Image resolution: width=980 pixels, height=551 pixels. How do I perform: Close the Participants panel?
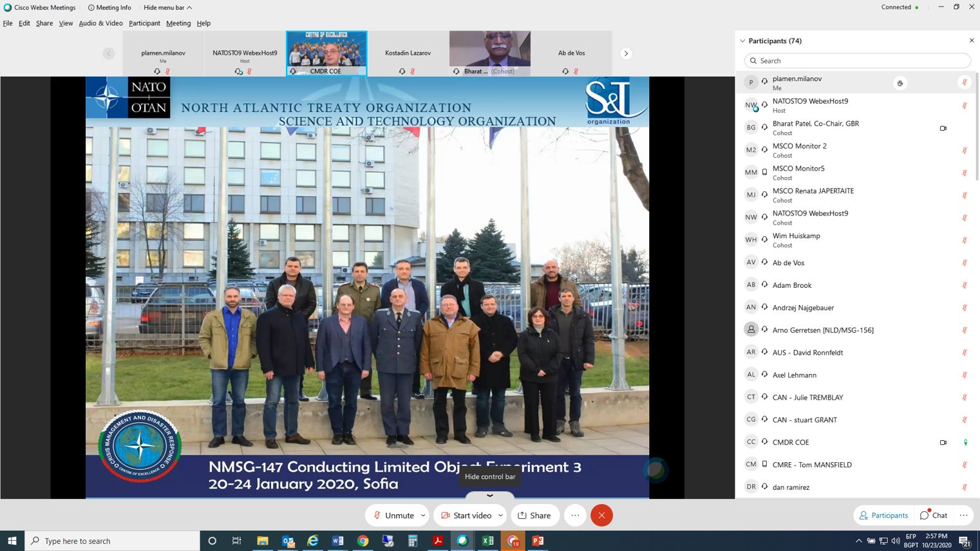coord(972,41)
